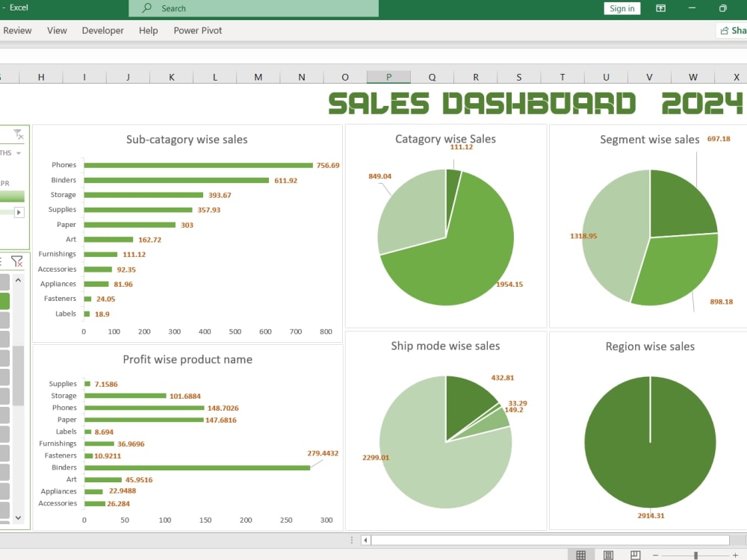This screenshot has width=747, height=560.
Task: Click the 162.72 data label
Action: 149,240
